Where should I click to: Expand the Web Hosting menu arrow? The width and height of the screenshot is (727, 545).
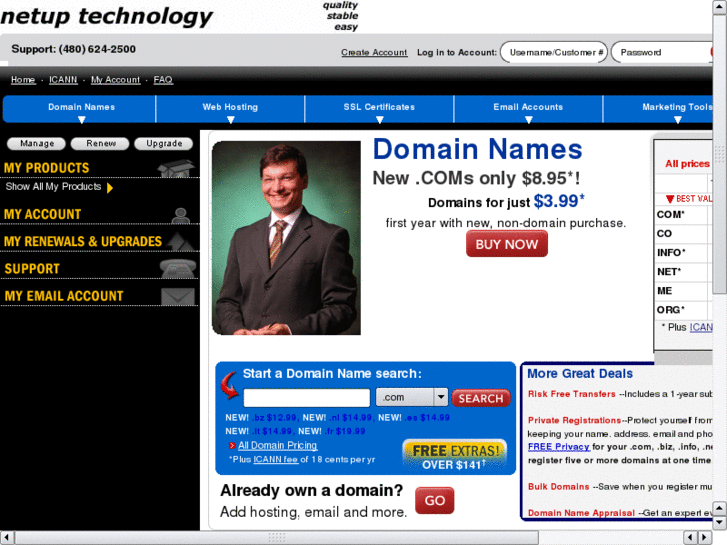click(230, 120)
